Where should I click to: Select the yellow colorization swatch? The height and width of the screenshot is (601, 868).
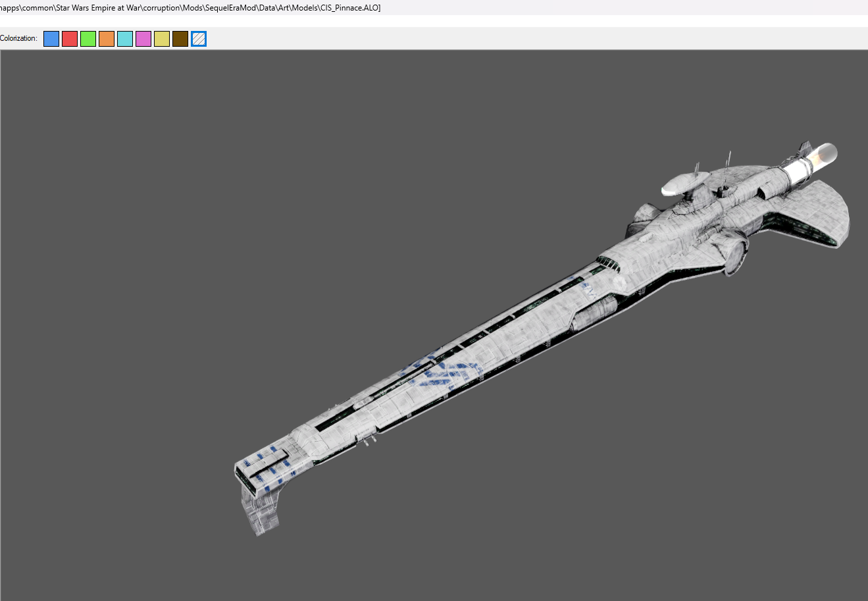tap(162, 39)
